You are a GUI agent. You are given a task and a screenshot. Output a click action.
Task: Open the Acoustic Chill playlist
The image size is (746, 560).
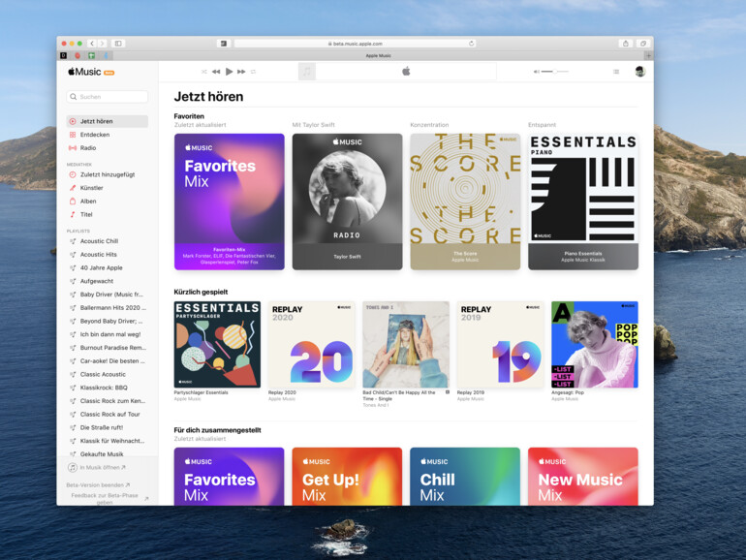click(x=108, y=241)
